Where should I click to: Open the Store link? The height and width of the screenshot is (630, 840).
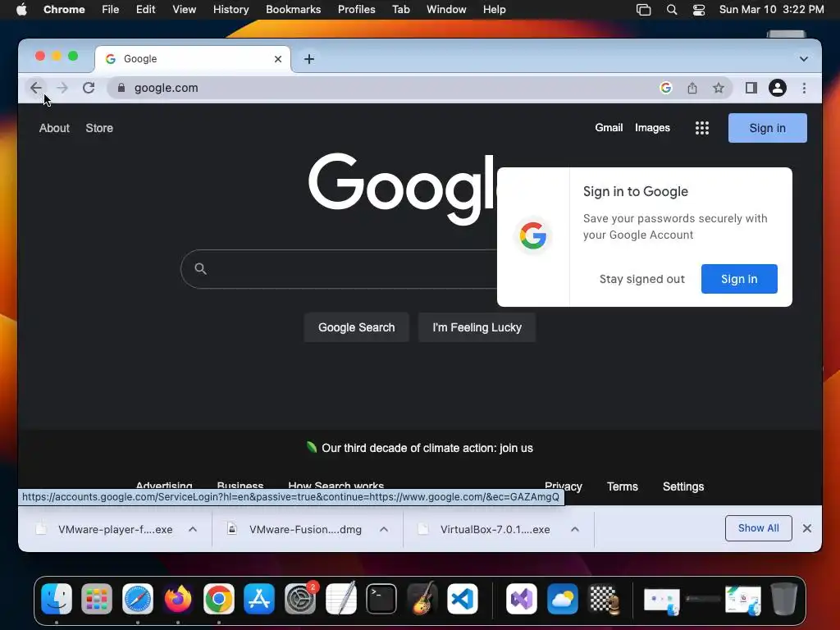point(99,128)
